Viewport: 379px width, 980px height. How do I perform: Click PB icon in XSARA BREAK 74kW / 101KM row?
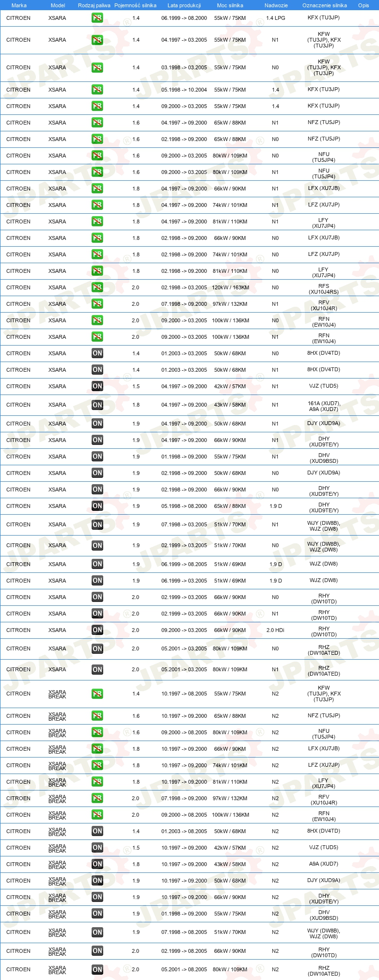[97, 765]
